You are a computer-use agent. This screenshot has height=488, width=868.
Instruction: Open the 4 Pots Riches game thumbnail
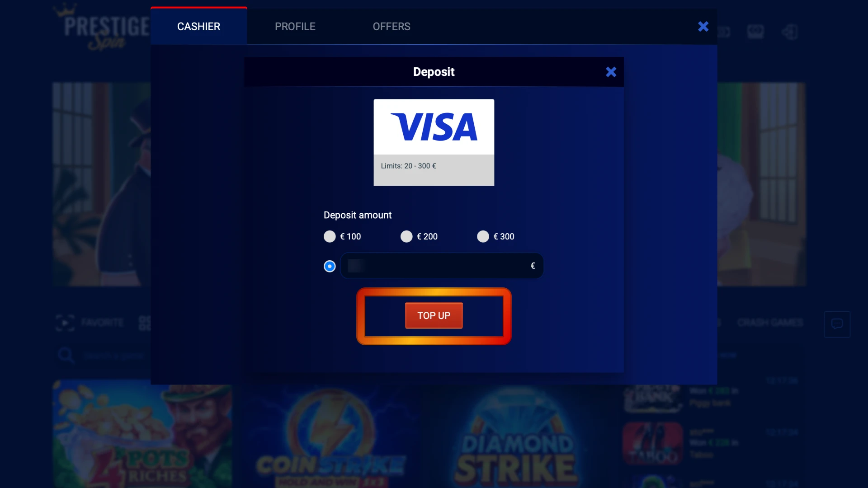point(142,434)
